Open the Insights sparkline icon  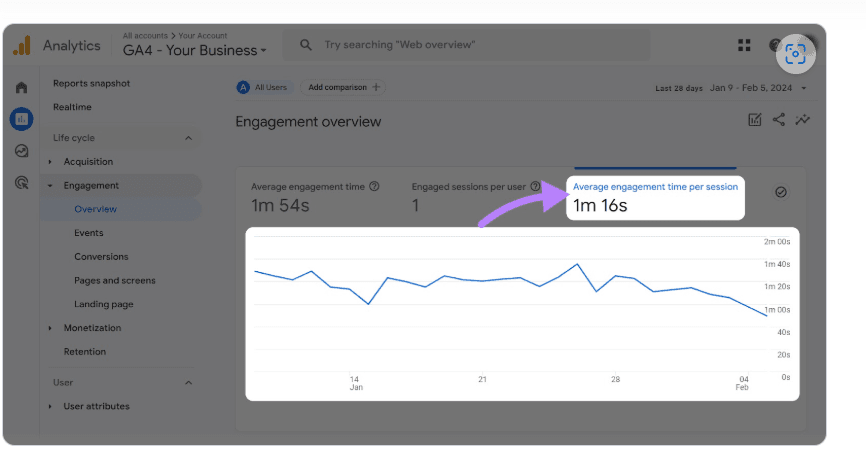click(x=802, y=119)
